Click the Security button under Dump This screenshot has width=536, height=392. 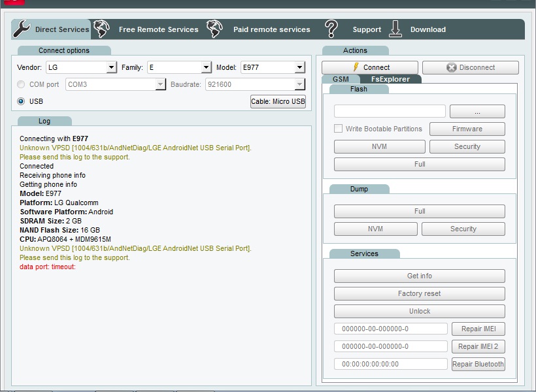[x=463, y=229]
